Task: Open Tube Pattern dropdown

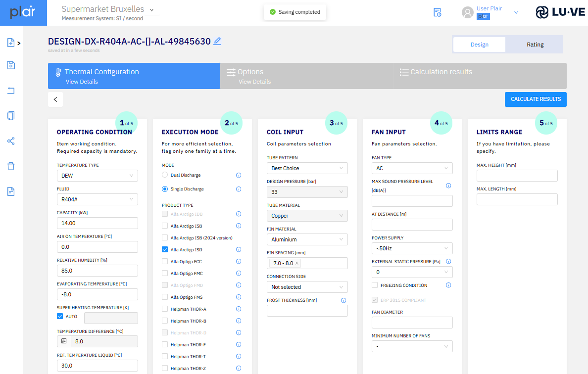Action: tap(307, 168)
